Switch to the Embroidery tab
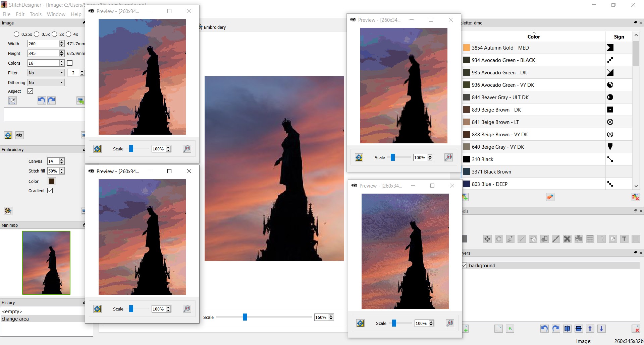This screenshot has height=345, width=644. coord(213,27)
